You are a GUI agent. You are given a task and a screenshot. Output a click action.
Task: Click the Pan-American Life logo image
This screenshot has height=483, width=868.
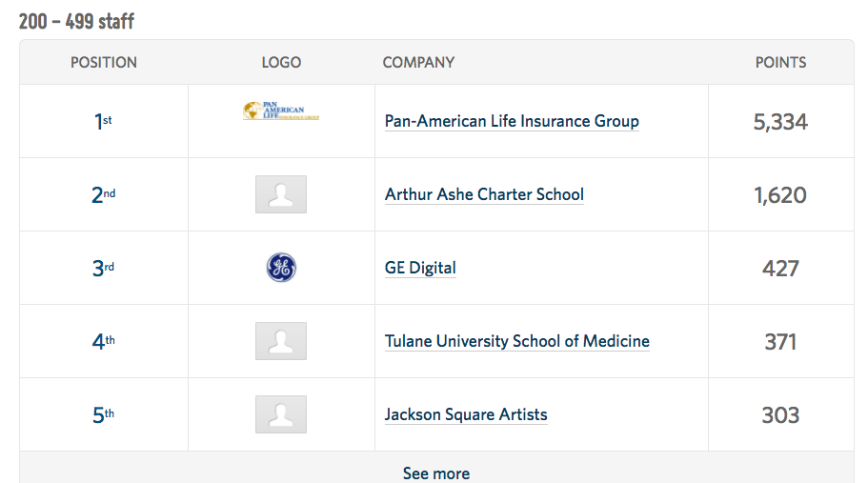click(x=281, y=111)
